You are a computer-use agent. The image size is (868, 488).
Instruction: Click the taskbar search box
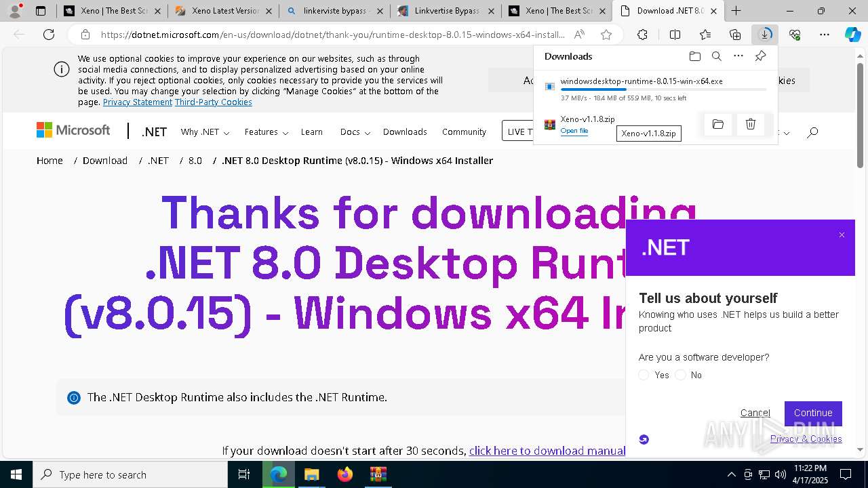[130, 474]
